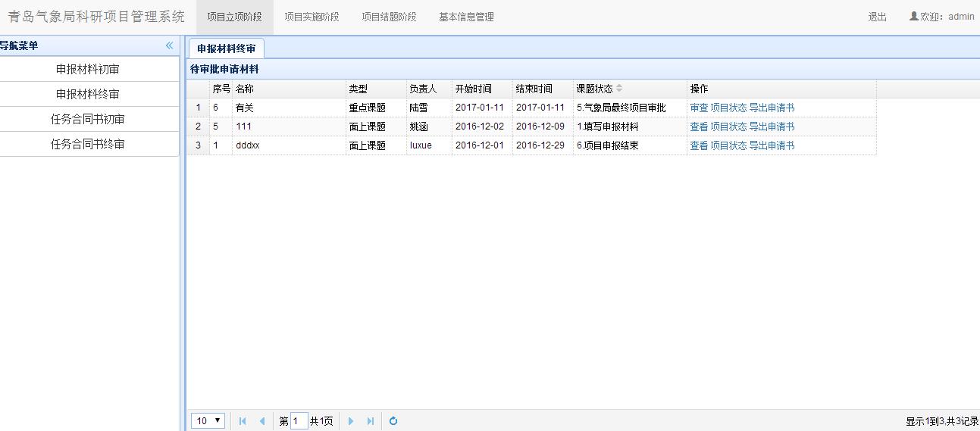The image size is (980, 431).
Task: Click 项目状态 for project dddxx
Action: coord(728,145)
